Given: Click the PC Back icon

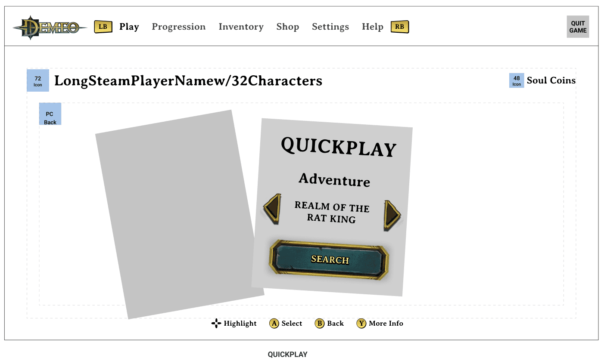Looking at the screenshot, I should 50,114.
